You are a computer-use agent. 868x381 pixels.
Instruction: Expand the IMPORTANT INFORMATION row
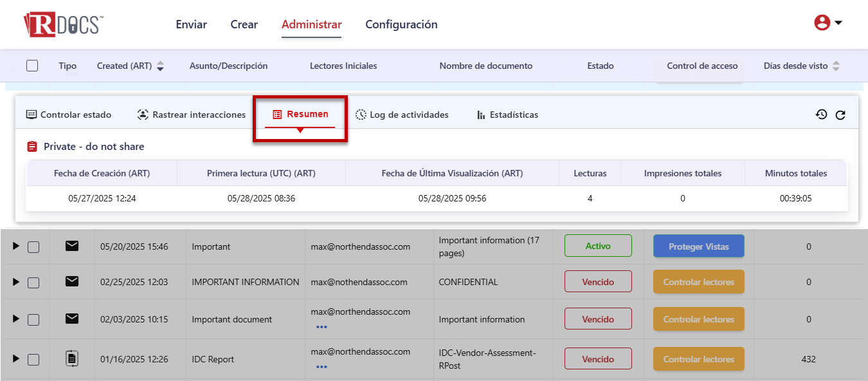(x=16, y=282)
